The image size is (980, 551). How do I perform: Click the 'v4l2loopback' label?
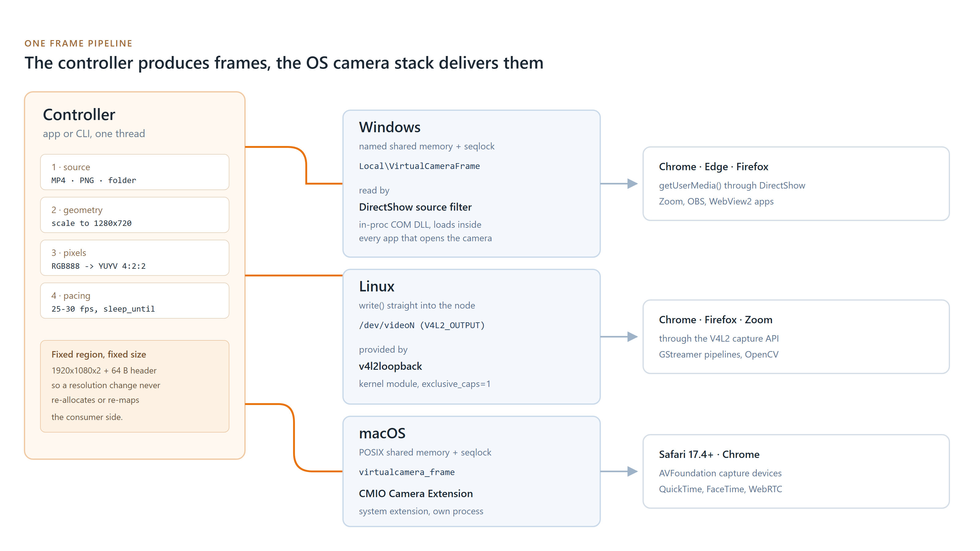point(390,367)
